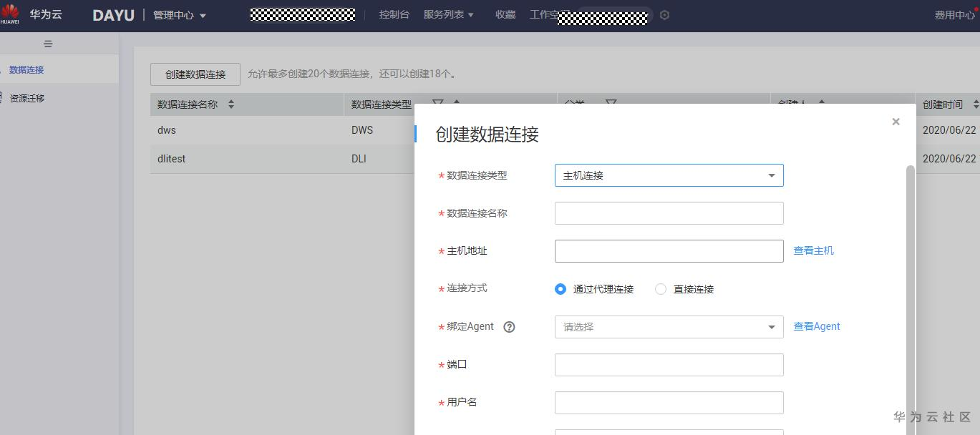
Task: Open the 数据连接类型 dropdown
Action: pos(669,175)
